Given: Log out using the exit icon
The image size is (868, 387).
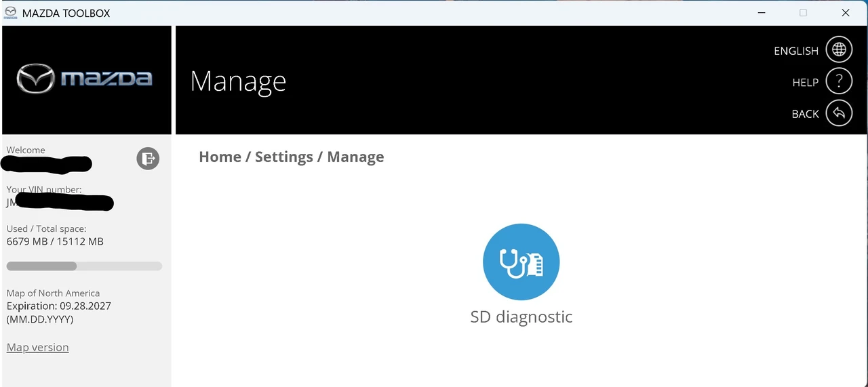Looking at the screenshot, I should (x=148, y=159).
